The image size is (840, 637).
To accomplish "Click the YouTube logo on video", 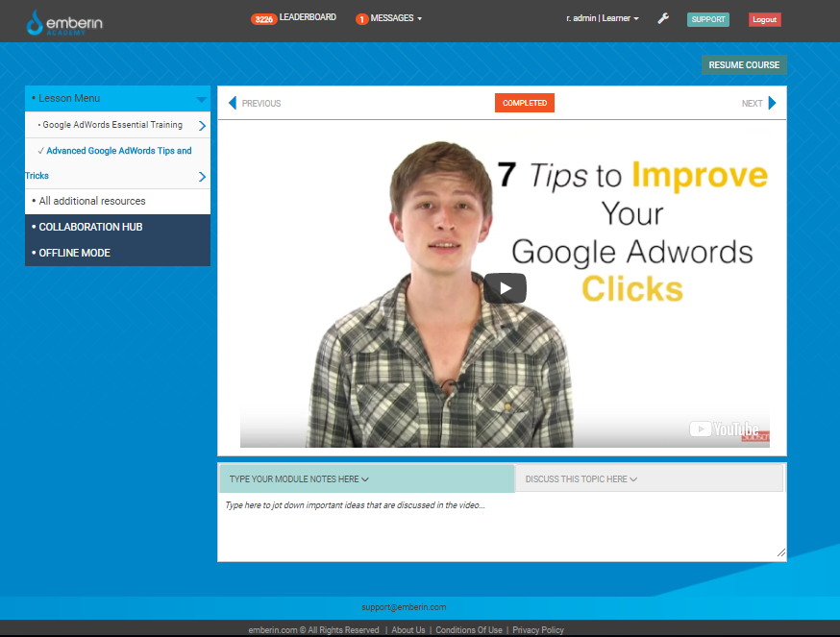I will [x=726, y=429].
